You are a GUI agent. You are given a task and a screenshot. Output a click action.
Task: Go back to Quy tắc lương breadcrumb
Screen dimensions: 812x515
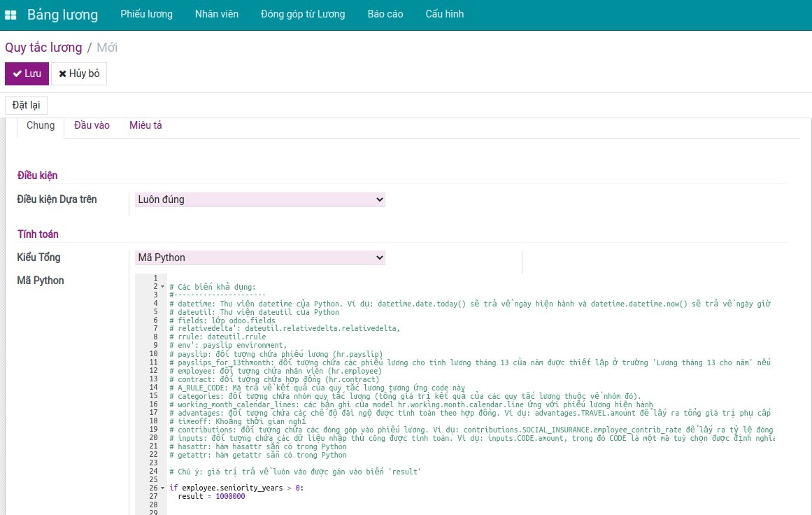pos(43,48)
